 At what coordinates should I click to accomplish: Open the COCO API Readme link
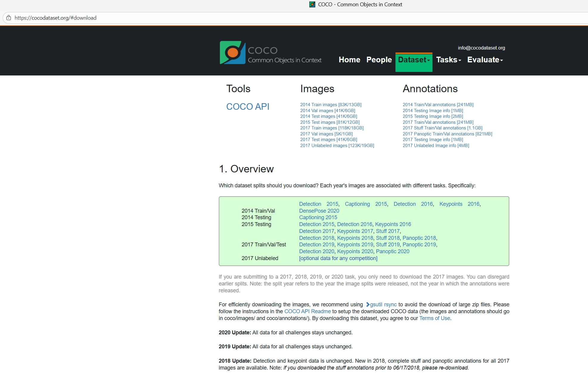307,311
